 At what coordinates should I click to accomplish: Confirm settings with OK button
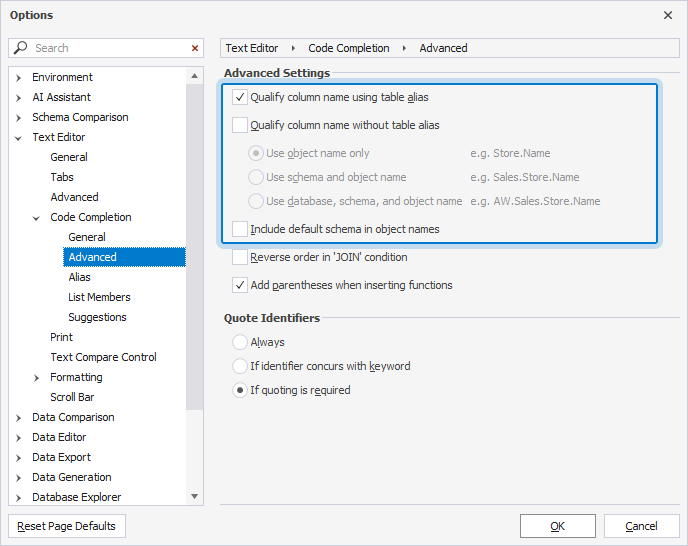click(558, 526)
